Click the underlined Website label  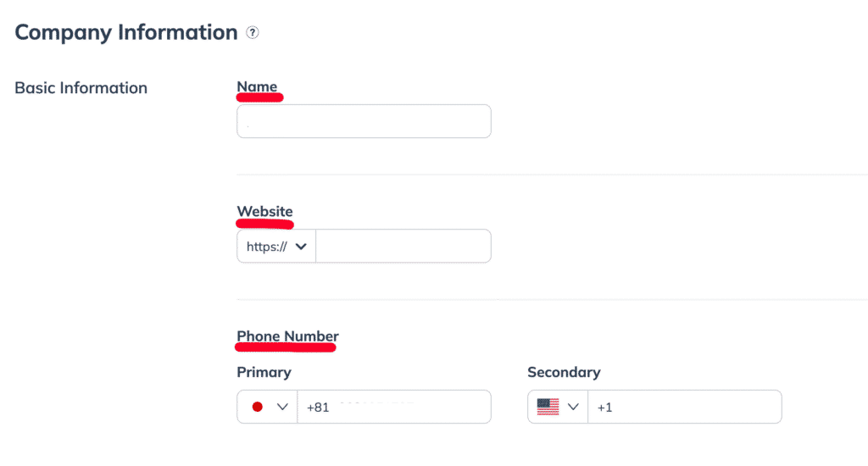pyautogui.click(x=264, y=212)
